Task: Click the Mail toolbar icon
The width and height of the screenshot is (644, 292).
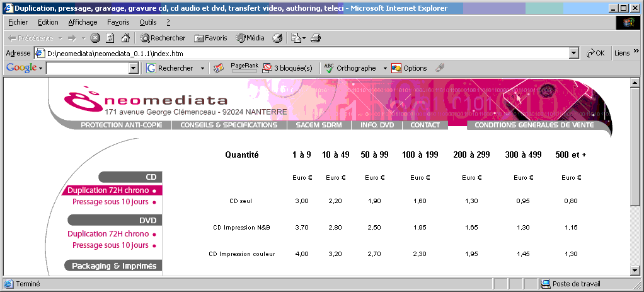Action: coord(296,38)
